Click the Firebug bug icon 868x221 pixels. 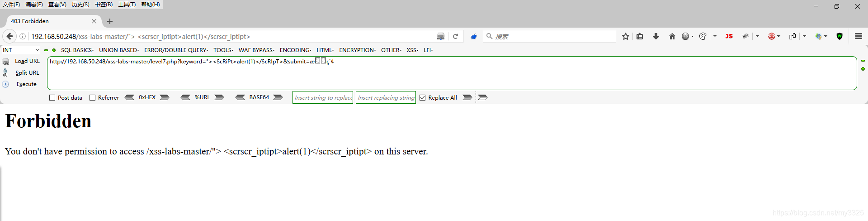(745, 36)
